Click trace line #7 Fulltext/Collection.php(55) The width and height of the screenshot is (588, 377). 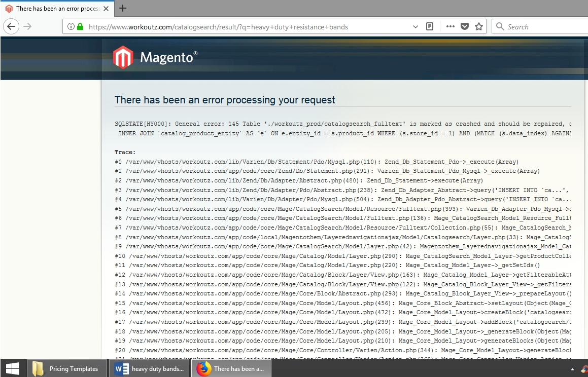click(343, 228)
